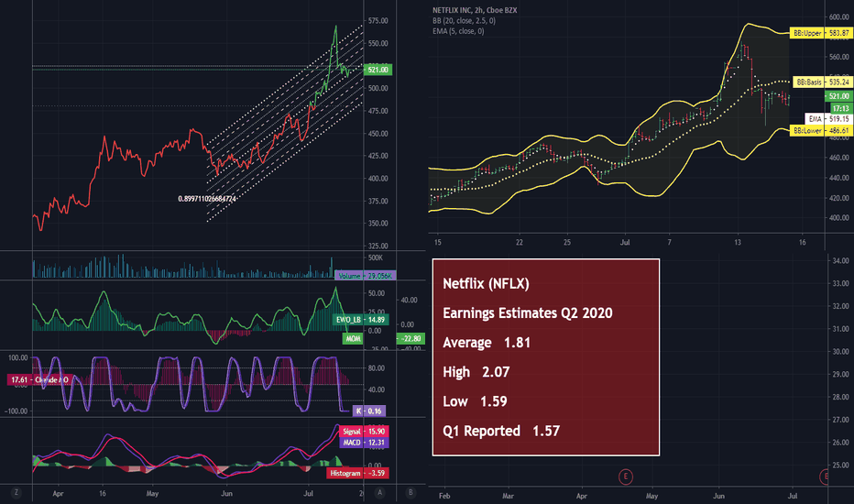Click the Q1 Reported 1.57 line
The image size is (854, 504).
[x=501, y=431]
